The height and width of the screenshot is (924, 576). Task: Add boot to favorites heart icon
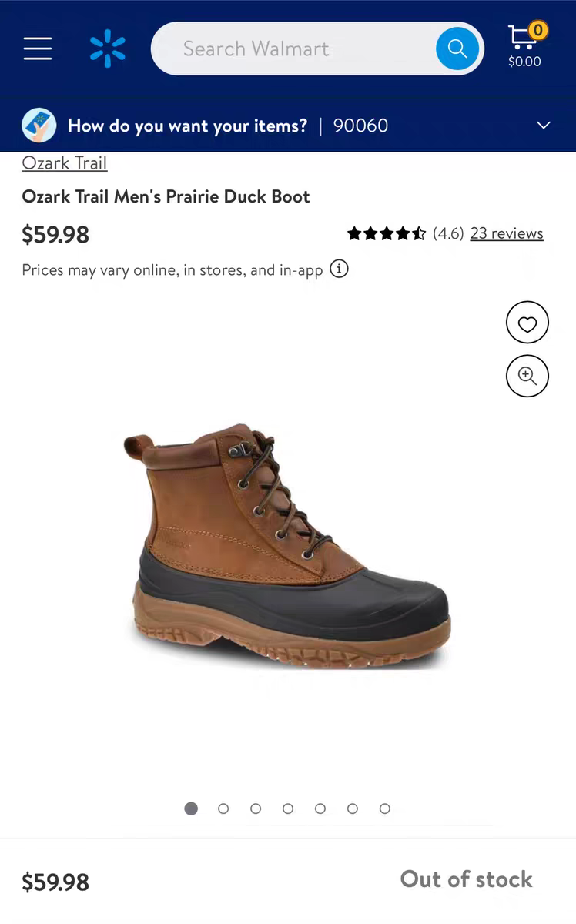[x=527, y=323]
